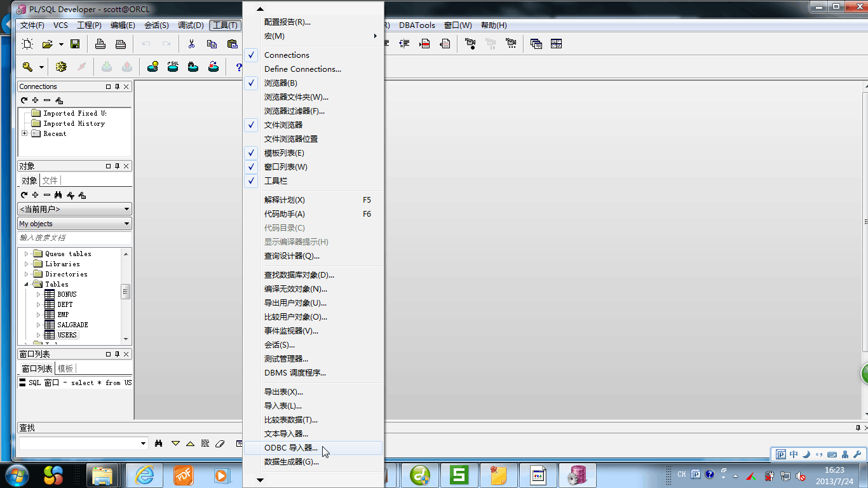Click the database icon with binoculars
Image resolution: width=868 pixels, height=488 pixels.
coord(193,67)
